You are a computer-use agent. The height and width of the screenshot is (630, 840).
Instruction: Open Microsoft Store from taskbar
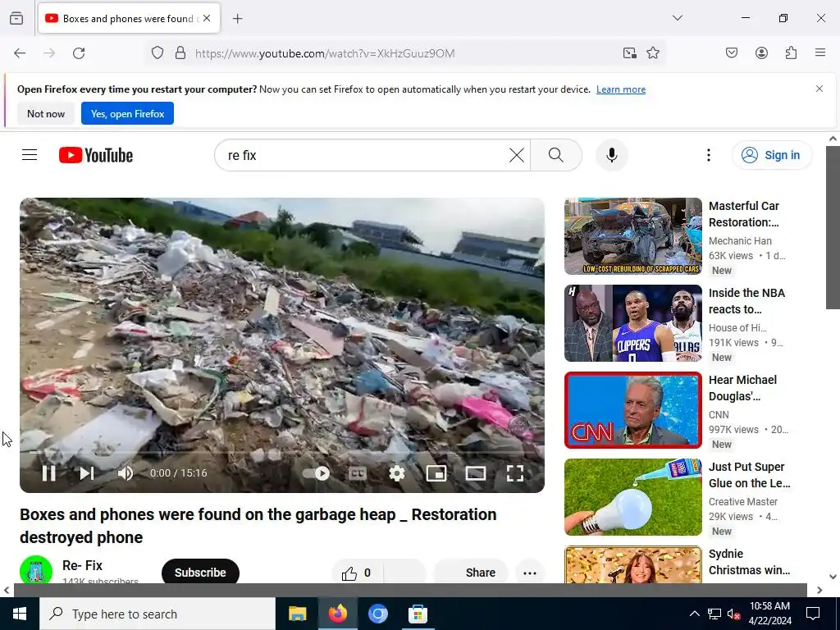tap(418, 614)
